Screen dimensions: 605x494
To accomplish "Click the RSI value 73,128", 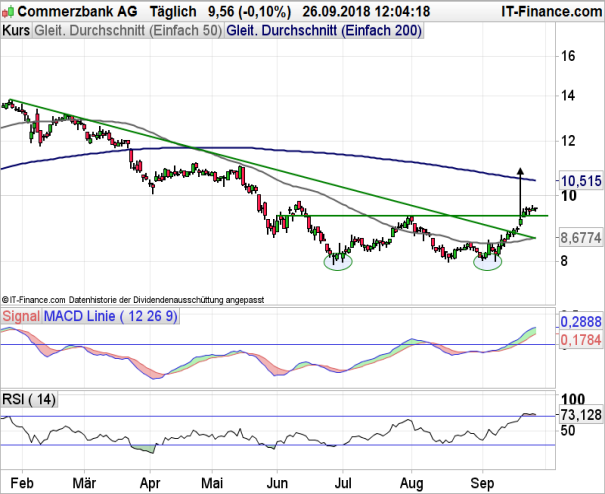I will tap(581, 415).
